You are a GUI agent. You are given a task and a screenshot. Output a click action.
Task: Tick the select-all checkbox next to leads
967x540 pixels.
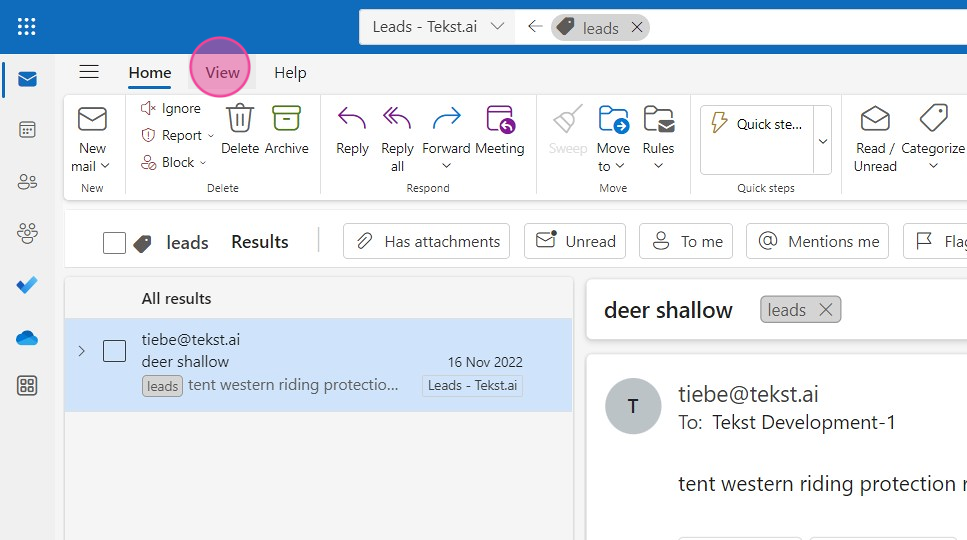click(x=115, y=242)
